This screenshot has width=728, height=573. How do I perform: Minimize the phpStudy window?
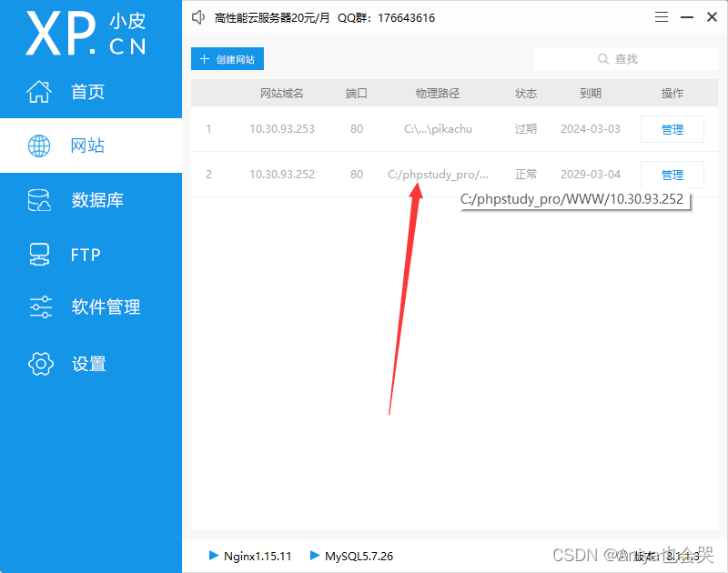tap(687, 17)
